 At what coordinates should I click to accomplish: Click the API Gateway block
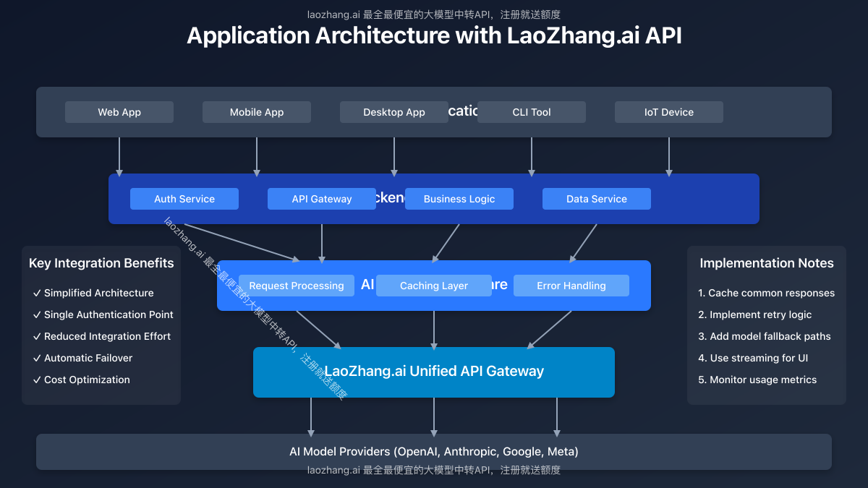(x=322, y=199)
